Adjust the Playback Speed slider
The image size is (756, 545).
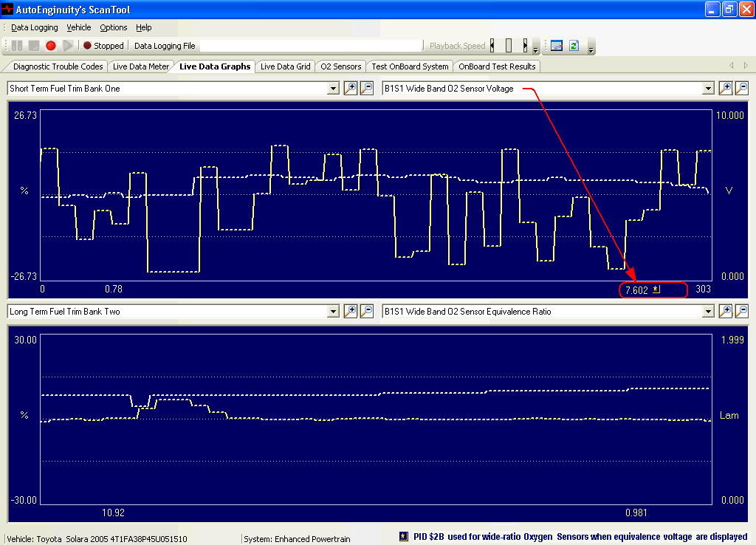[x=509, y=46]
